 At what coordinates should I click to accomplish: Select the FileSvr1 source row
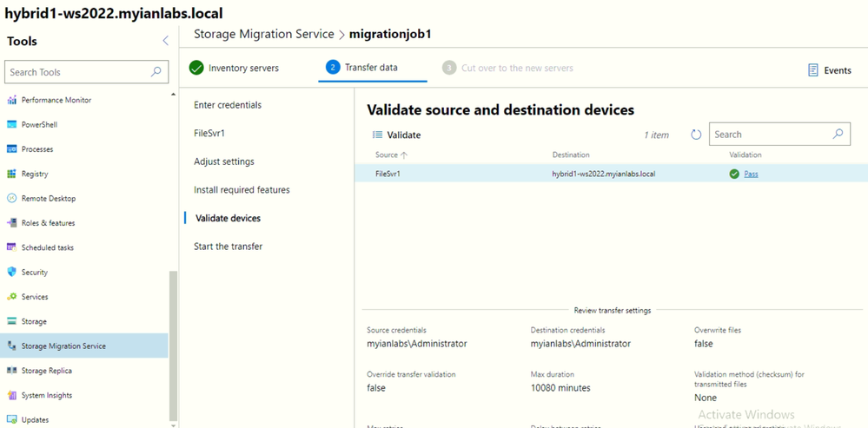[611, 174]
